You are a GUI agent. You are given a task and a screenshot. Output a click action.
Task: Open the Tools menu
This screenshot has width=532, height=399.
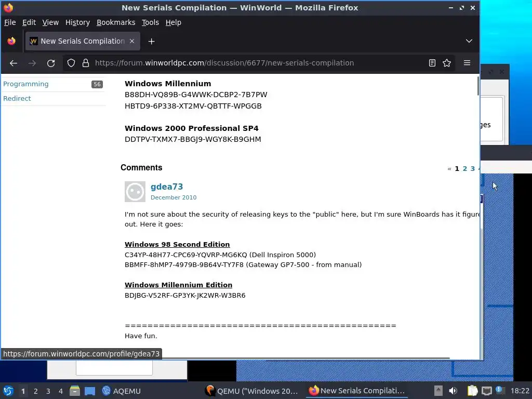click(x=150, y=22)
